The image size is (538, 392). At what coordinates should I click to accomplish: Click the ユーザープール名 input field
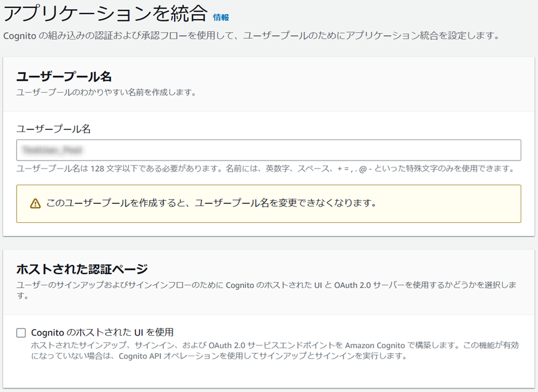[x=268, y=149]
